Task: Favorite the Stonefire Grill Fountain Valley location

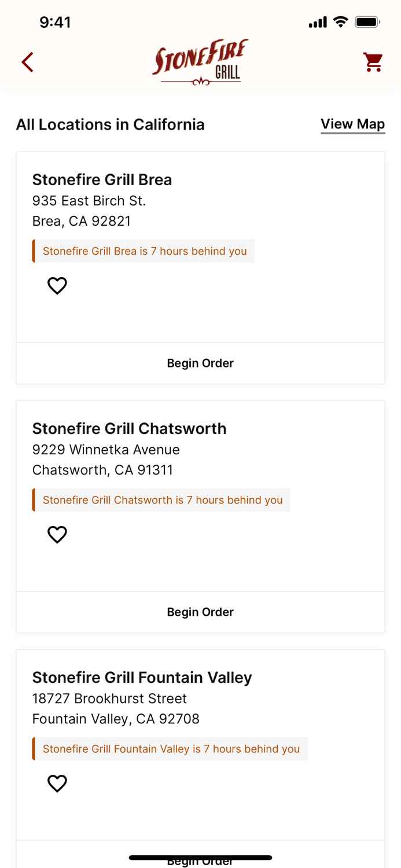Action: (57, 783)
